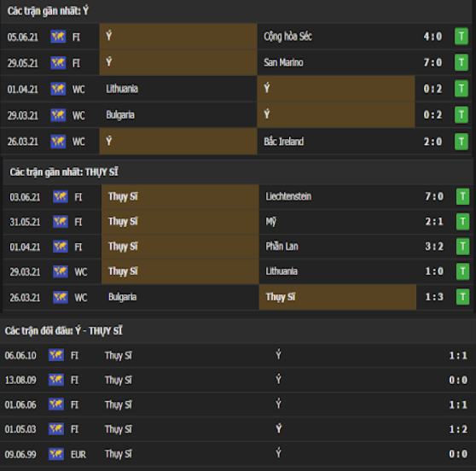The width and height of the screenshot is (476, 471).
Task: Click the map icon beside the 06.06.10 head-to-head match
Action: [56, 355]
